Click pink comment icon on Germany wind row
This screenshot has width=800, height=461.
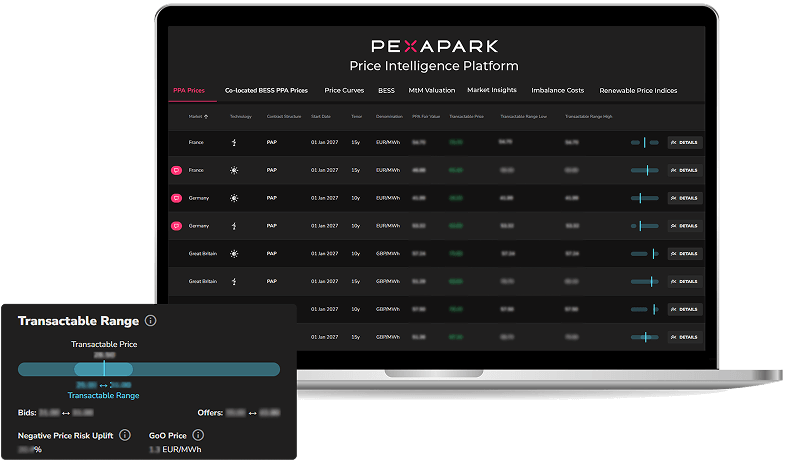tap(177, 226)
